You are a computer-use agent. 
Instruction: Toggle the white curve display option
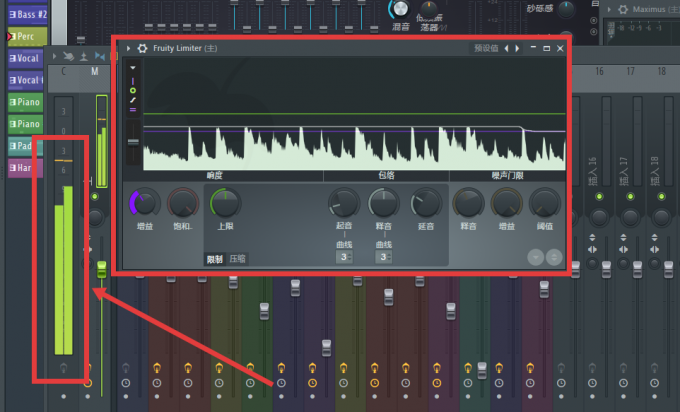(133, 100)
